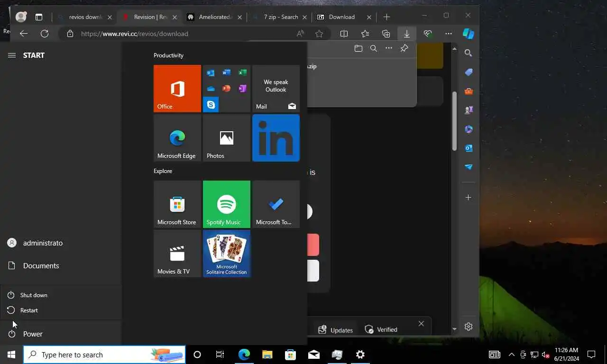The width and height of the screenshot is (607, 364).
Task: Click the browser vertical scrollbar
Action: coord(454,121)
